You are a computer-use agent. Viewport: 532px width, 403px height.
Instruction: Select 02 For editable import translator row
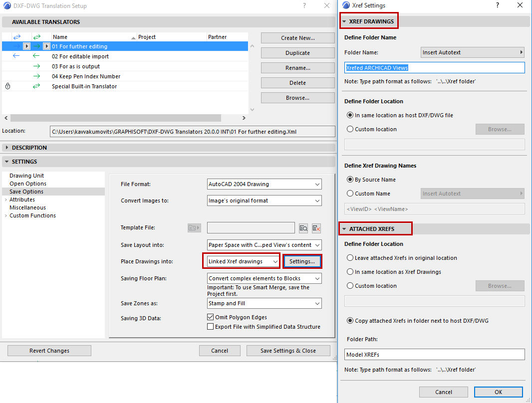click(125, 56)
